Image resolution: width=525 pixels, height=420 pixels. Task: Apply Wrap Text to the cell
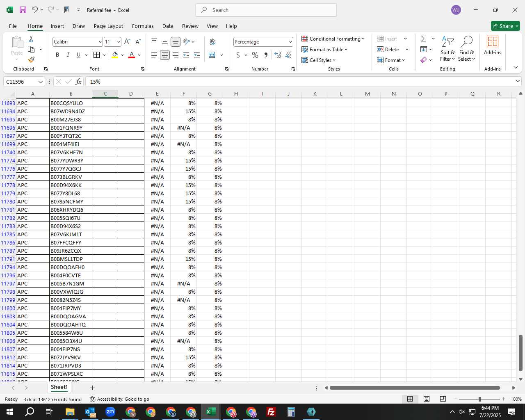point(212,41)
